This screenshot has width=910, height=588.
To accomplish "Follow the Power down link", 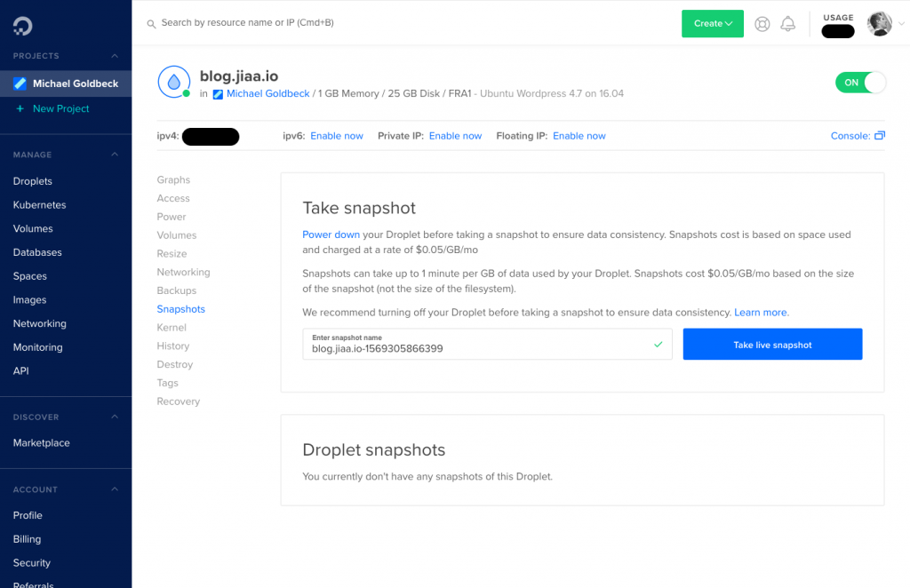I will pyautogui.click(x=331, y=234).
